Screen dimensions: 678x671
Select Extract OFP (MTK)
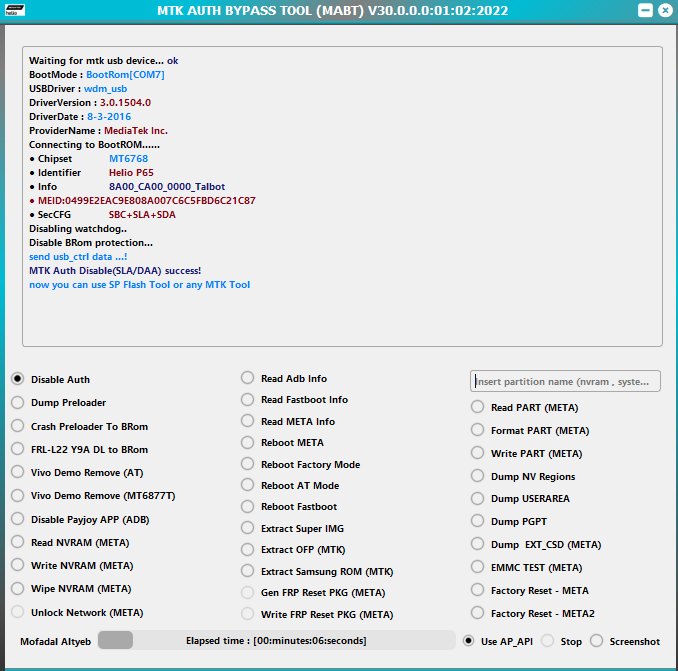(x=247, y=549)
